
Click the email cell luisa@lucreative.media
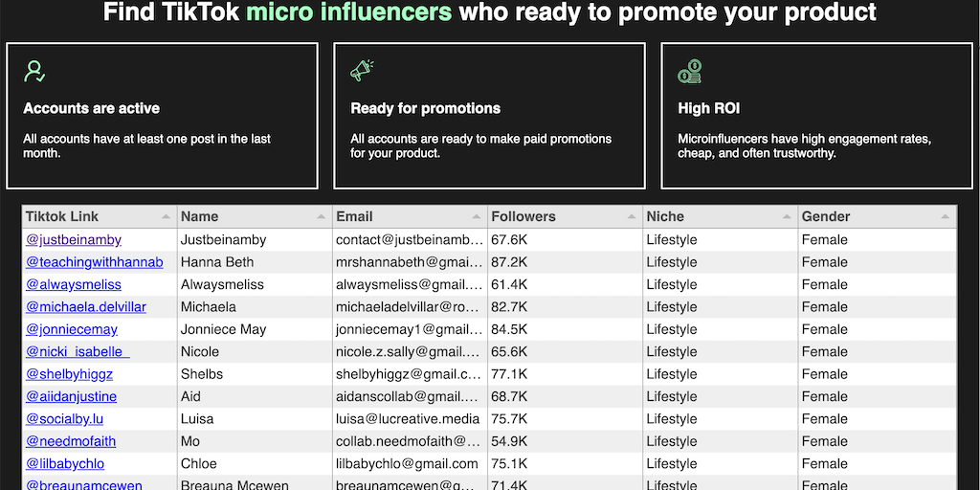click(408, 419)
